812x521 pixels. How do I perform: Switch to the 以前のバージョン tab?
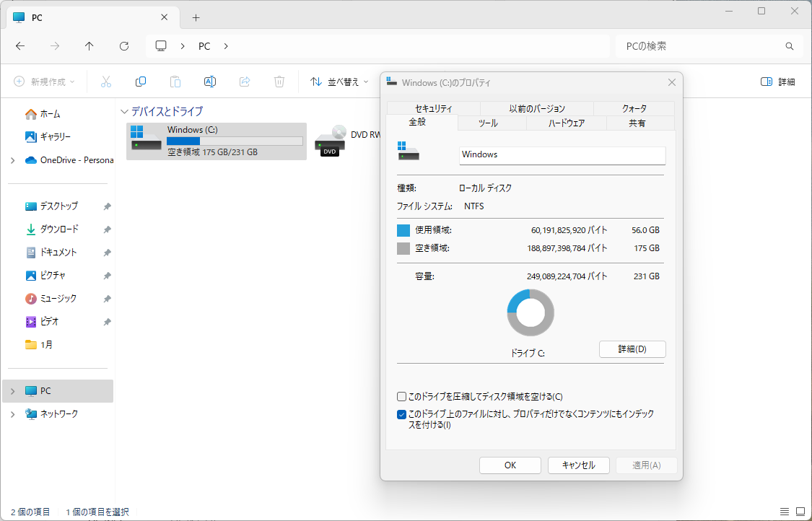pyautogui.click(x=537, y=108)
